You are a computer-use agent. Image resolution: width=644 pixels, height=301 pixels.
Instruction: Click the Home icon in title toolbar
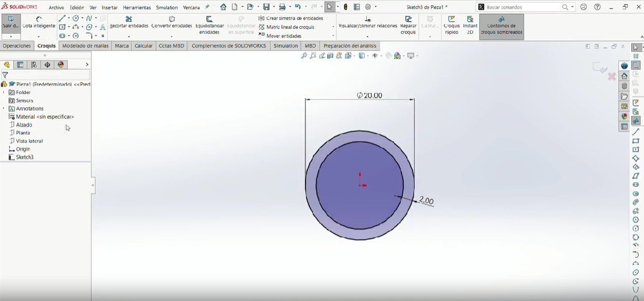[x=223, y=7]
